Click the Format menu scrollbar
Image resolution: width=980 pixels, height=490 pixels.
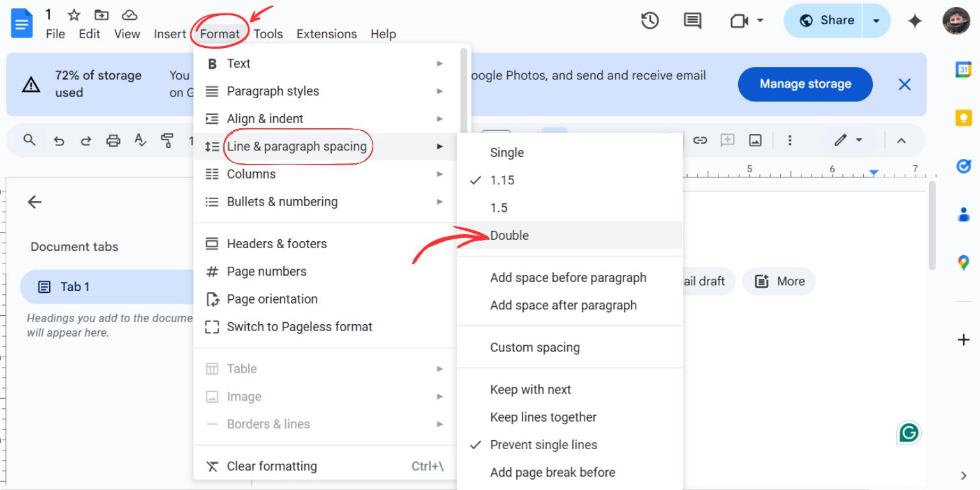point(464,89)
